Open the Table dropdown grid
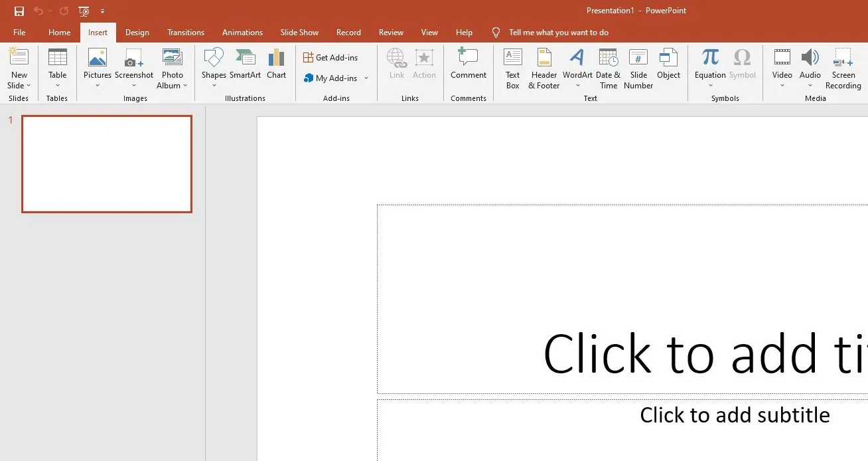The image size is (868, 461). (58, 85)
